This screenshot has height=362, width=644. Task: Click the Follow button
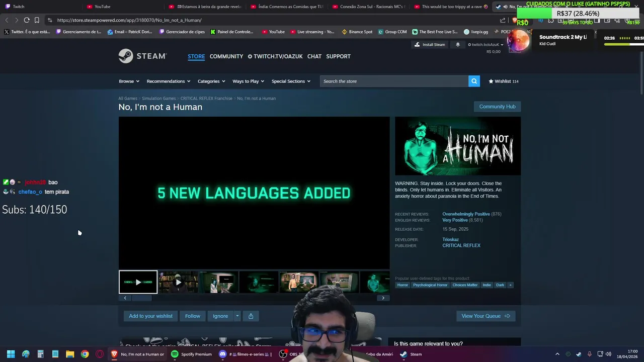[x=192, y=316]
